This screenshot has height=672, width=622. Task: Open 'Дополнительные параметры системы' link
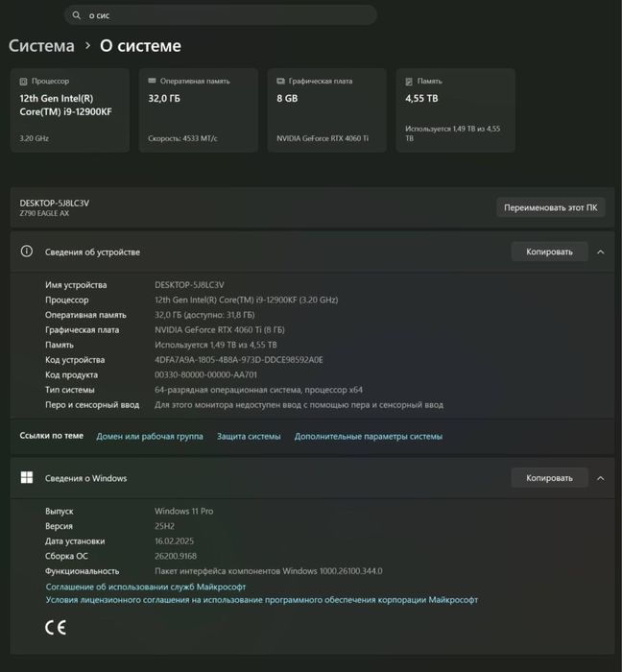pos(369,436)
